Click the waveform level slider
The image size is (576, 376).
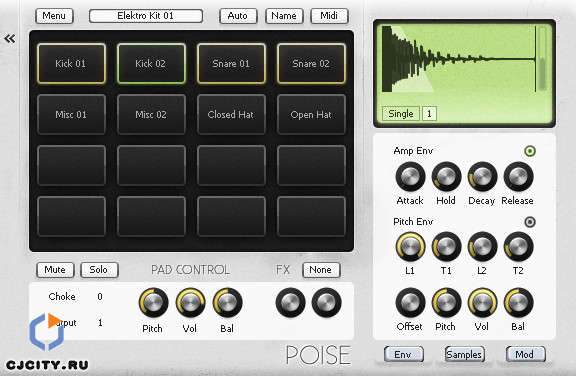point(542,59)
